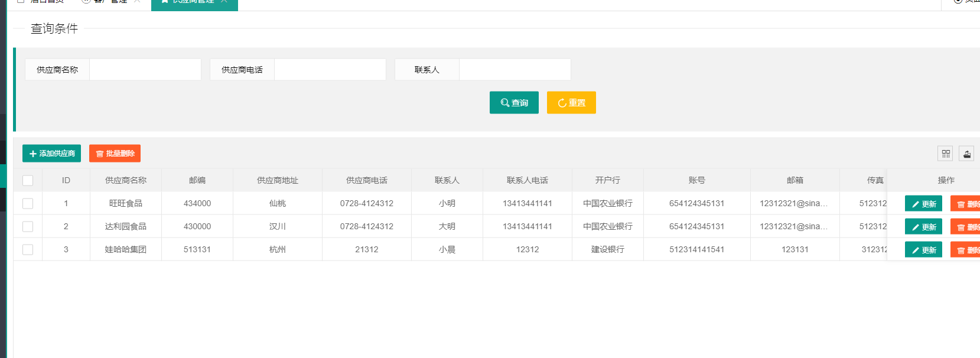Click the 供应商地址 column header
Image resolution: width=980 pixels, height=358 pixels.
click(278, 180)
